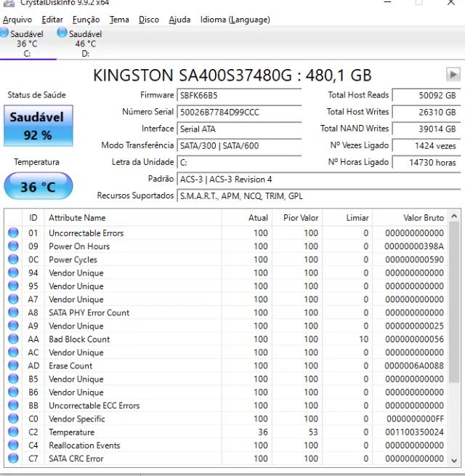Click the Interface field Serial ATA
The width and height of the screenshot is (465, 476).
click(x=239, y=129)
